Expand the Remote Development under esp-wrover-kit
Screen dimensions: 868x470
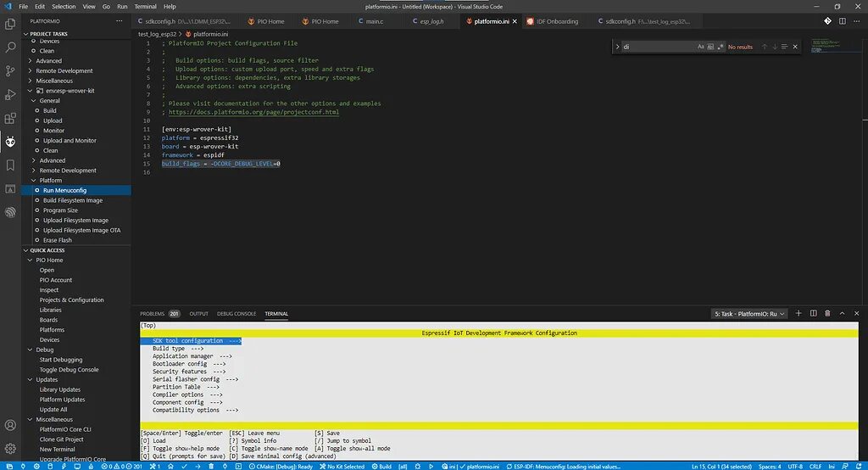coord(34,171)
